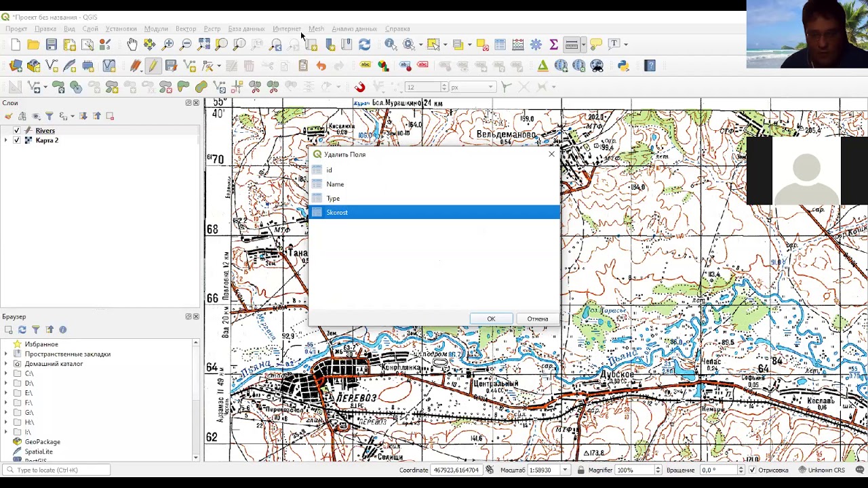Expand the Домашний каталог node
This screenshot has width=868, height=488.
coord(6,364)
